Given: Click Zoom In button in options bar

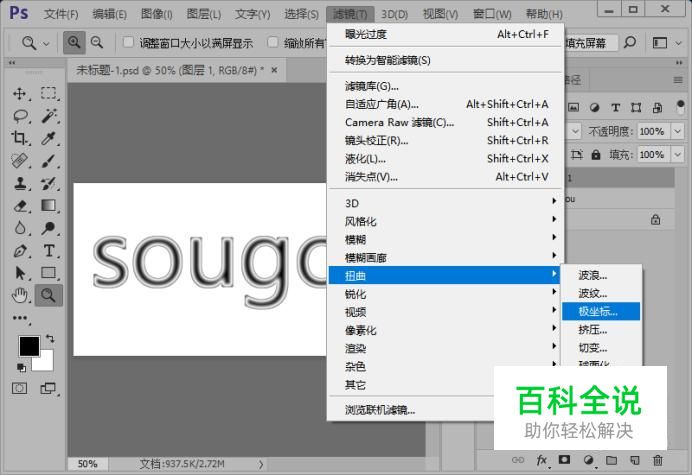Looking at the screenshot, I should 74,43.
